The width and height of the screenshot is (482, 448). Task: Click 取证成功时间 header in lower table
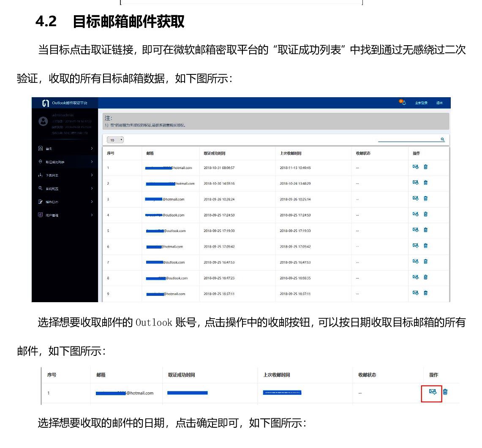(181, 375)
